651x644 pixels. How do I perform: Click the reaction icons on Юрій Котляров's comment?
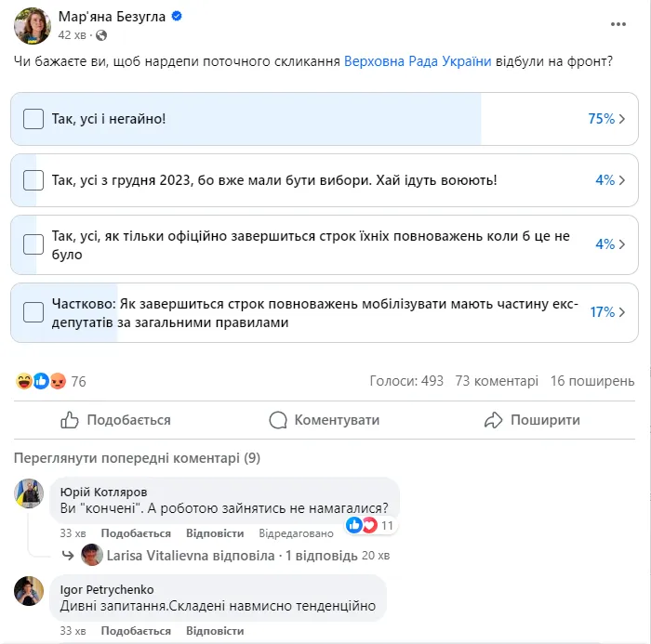(x=362, y=525)
